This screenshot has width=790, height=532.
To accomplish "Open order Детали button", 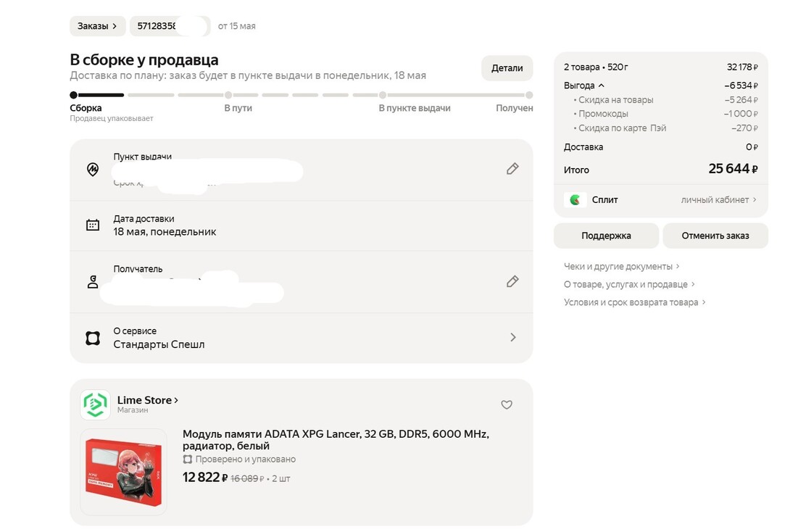I will (x=507, y=68).
